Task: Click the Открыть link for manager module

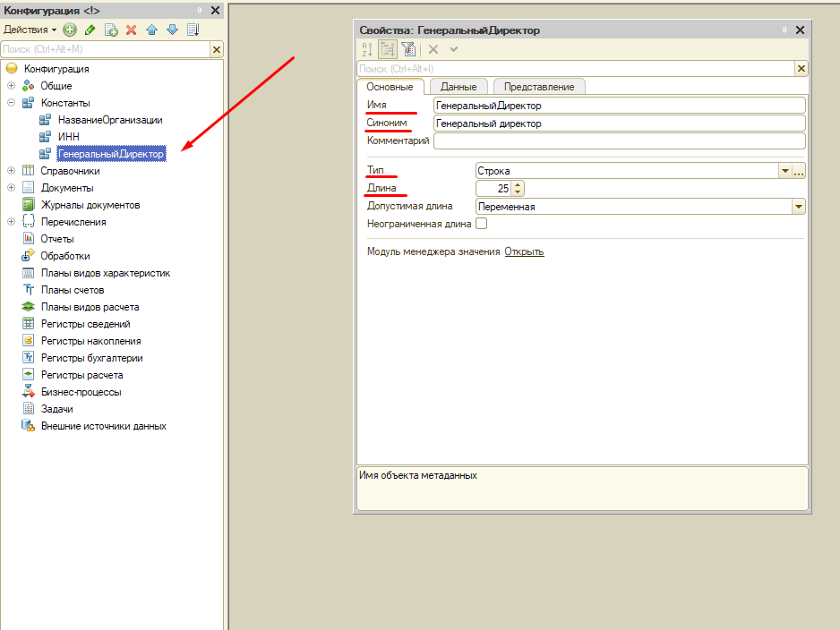Action: click(524, 251)
